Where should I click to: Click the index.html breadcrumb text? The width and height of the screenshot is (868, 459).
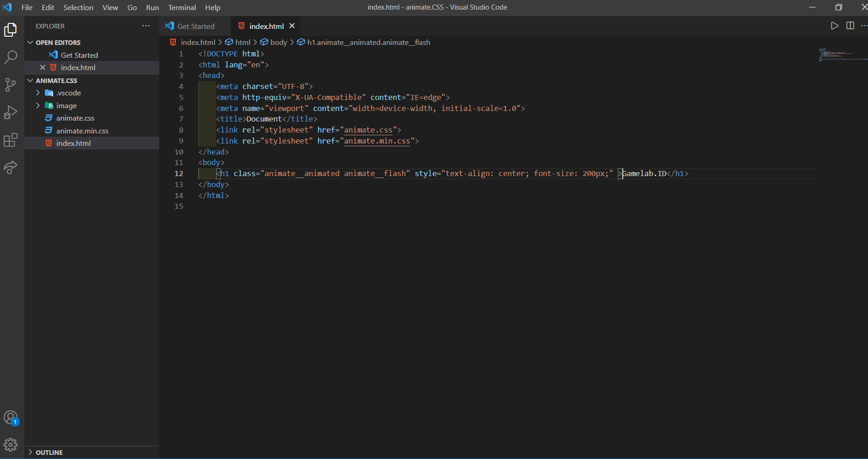[x=198, y=42]
